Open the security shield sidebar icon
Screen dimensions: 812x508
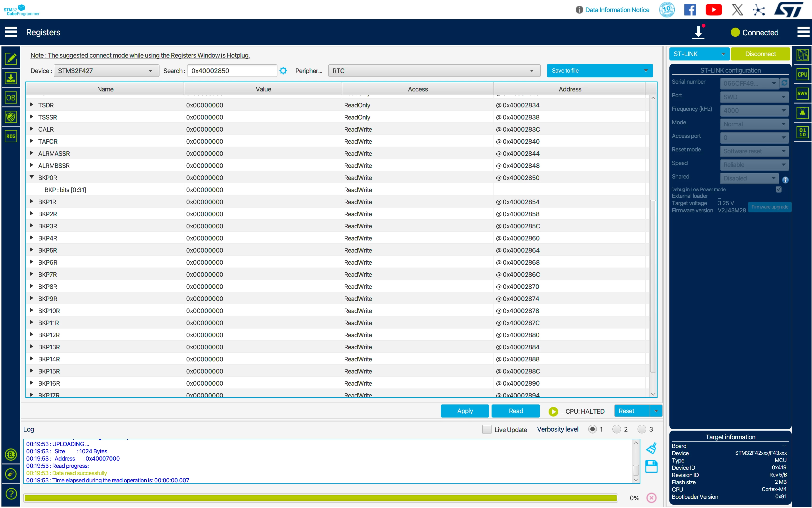pyautogui.click(x=11, y=117)
